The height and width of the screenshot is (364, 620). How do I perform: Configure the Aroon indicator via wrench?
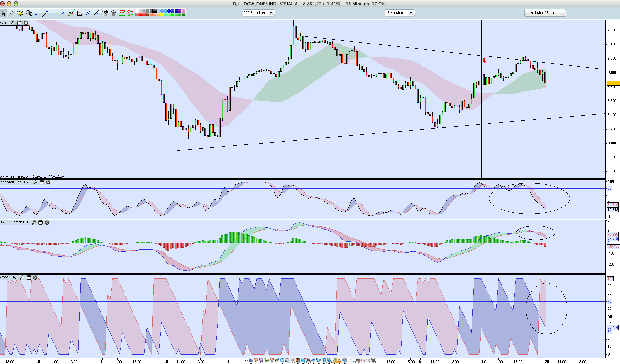tap(22, 277)
